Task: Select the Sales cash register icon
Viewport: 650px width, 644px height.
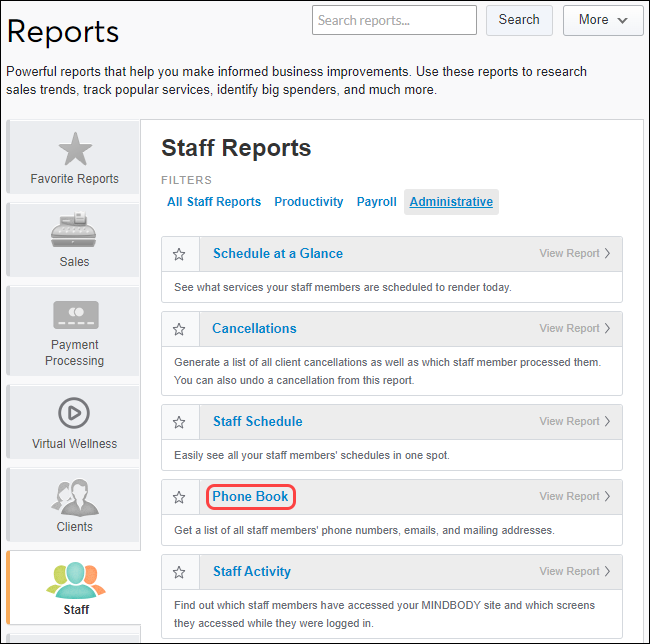Action: [x=74, y=231]
